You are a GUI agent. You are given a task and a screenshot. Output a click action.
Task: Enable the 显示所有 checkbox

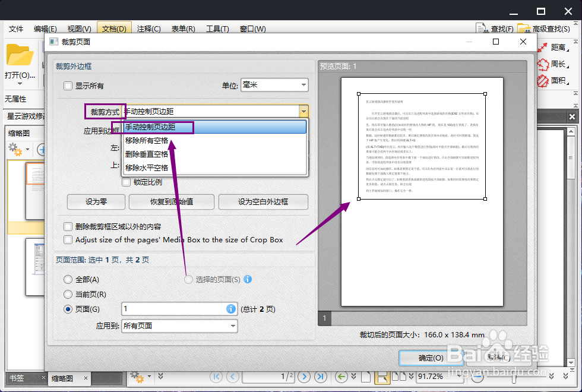[68, 85]
